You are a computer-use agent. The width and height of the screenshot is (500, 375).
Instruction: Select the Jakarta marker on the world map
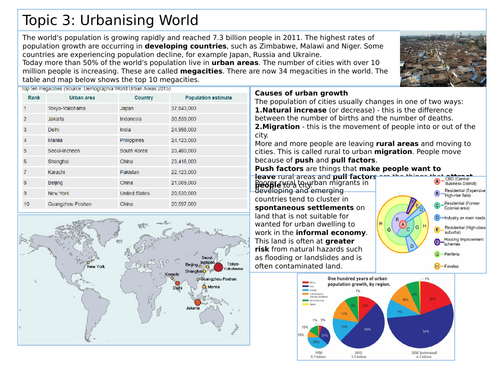pos(198,302)
